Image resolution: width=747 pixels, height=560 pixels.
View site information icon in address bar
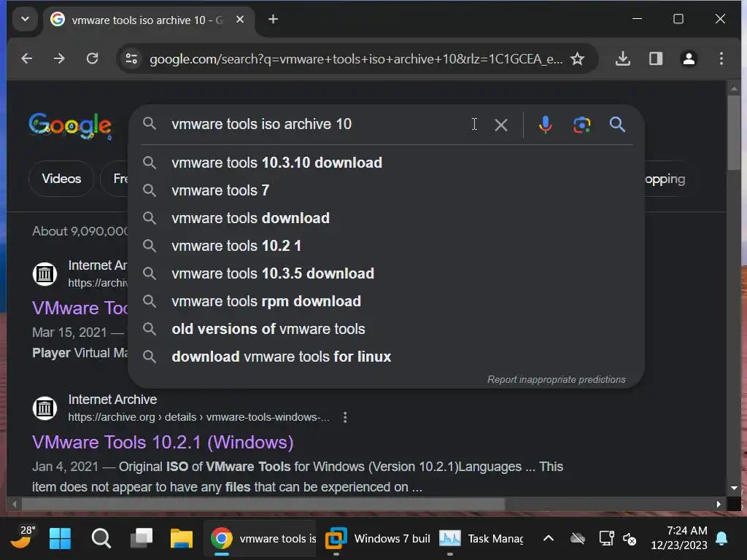click(131, 58)
